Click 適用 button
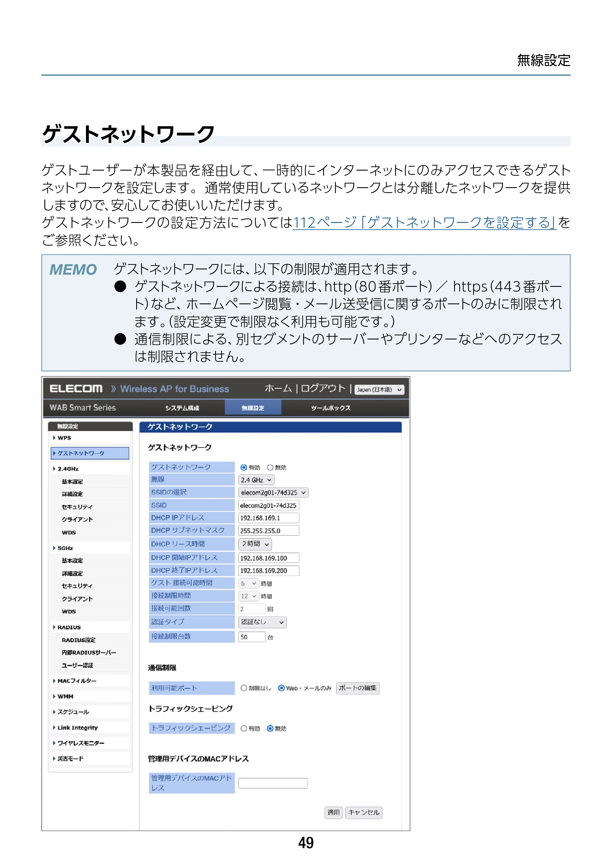 point(333,812)
